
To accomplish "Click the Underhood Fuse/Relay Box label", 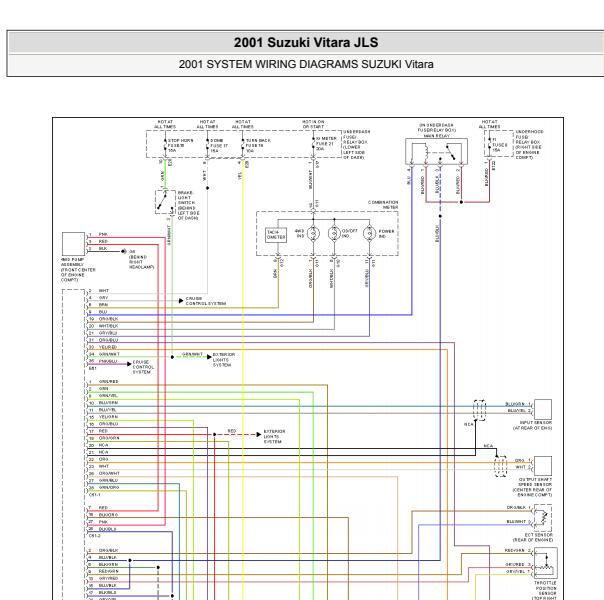I will (x=529, y=144).
